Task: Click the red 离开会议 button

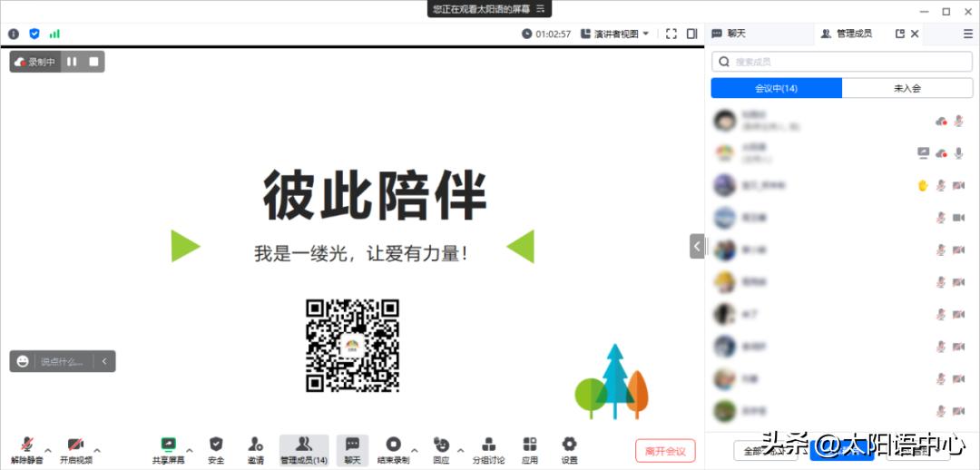Action: coord(665,451)
